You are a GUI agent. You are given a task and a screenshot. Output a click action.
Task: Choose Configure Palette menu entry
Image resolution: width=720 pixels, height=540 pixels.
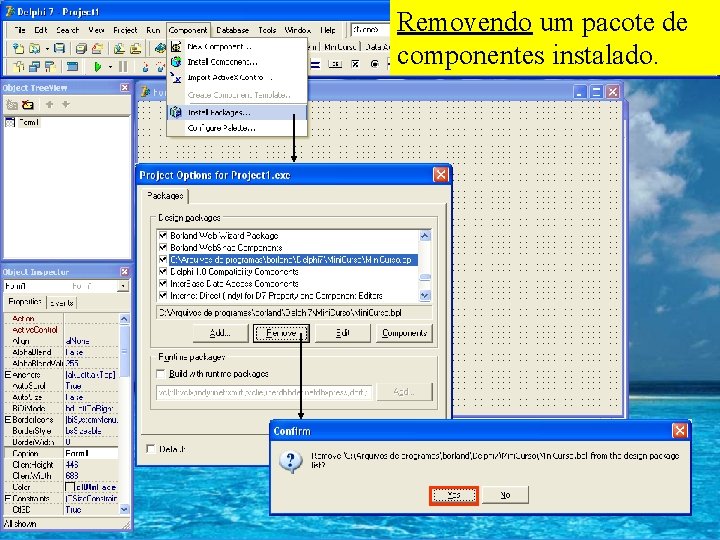[237, 128]
